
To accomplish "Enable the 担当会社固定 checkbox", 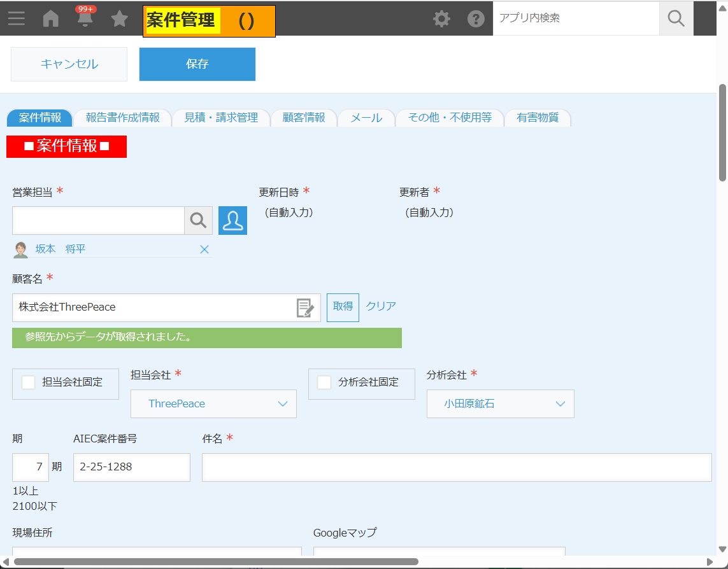I will coord(29,383).
